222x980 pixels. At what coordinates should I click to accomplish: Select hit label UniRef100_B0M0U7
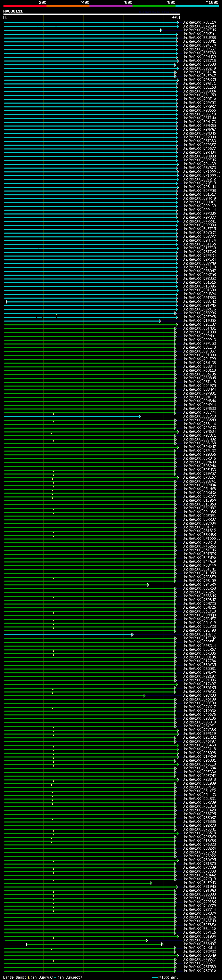coord(199,447)
